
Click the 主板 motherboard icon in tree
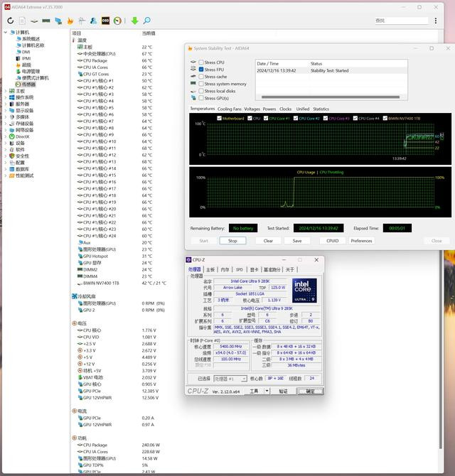[x=12, y=91]
